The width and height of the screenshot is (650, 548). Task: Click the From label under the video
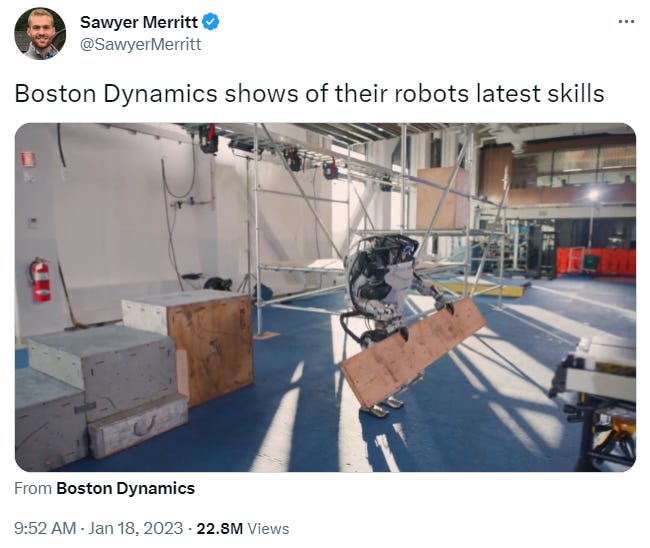click(x=33, y=488)
